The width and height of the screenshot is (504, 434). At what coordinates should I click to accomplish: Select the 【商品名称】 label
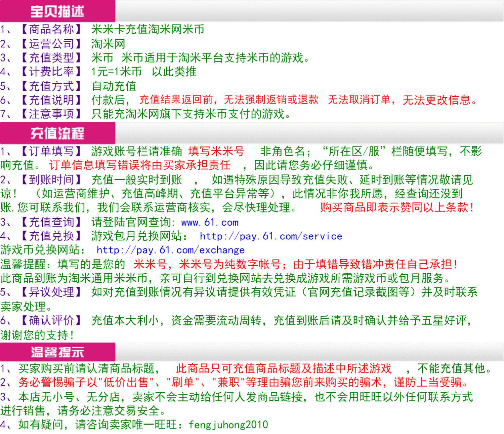51,30
